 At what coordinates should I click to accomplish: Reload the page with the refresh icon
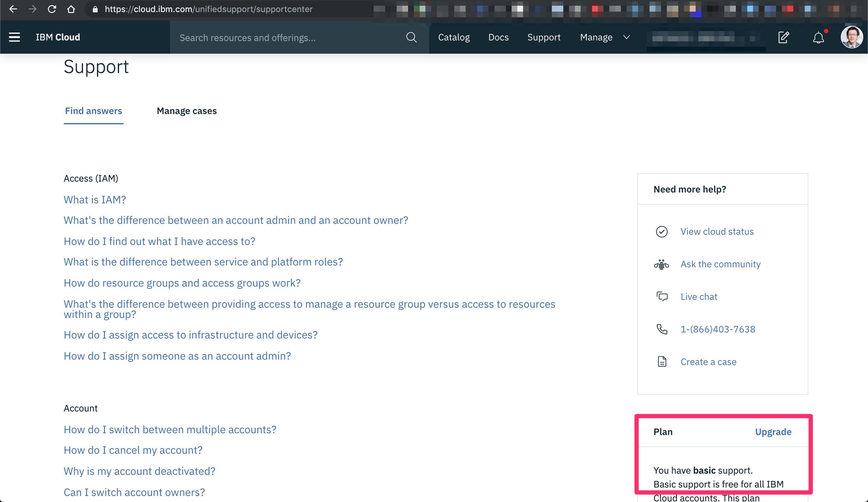52,9
